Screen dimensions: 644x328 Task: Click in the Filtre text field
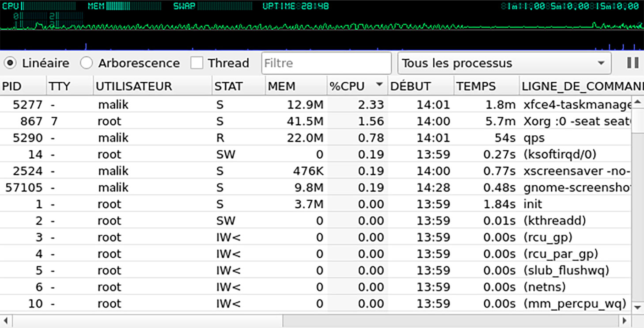point(326,63)
